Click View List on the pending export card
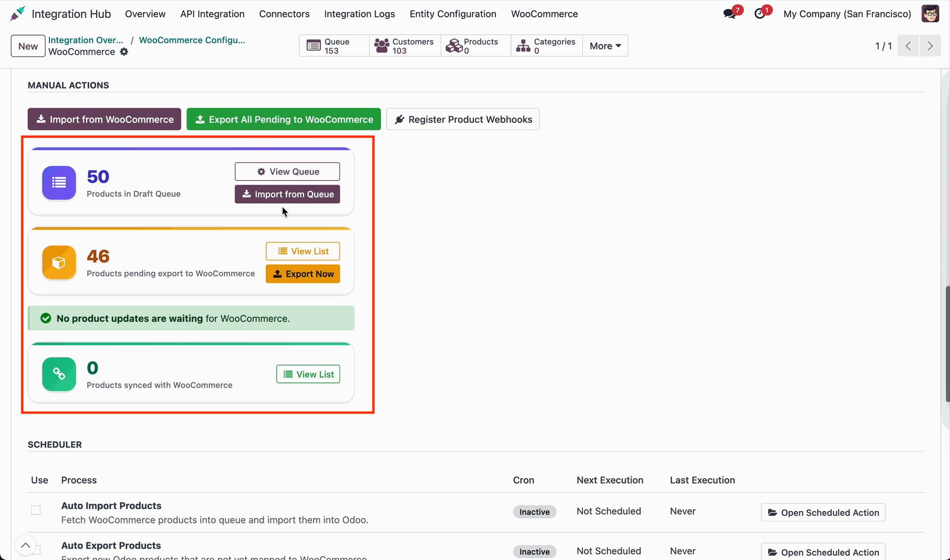The image size is (950, 560). tap(303, 251)
